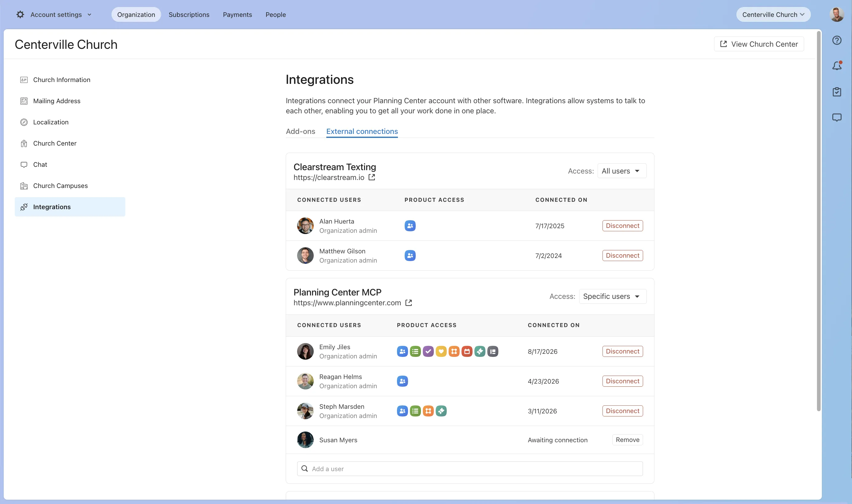Open the Centerville Church organization switcher
852x504 pixels.
tap(774, 15)
